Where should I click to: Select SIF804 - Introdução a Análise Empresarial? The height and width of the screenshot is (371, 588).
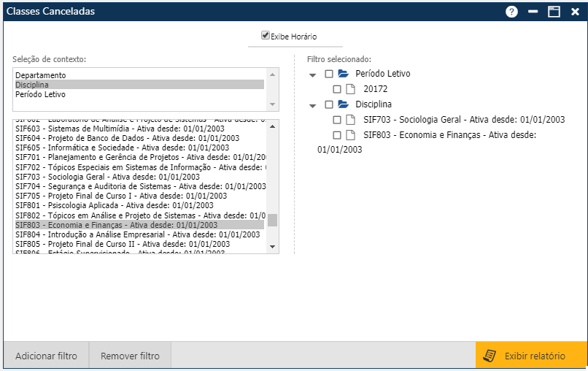[x=139, y=234]
